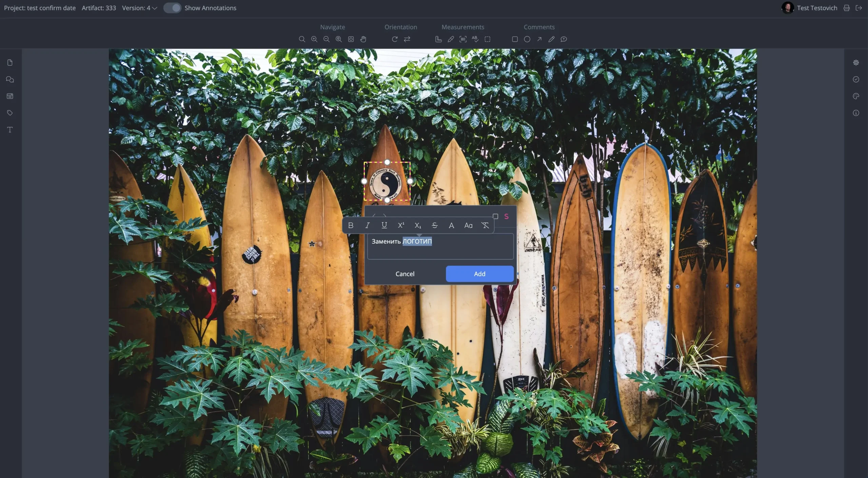The height and width of the screenshot is (478, 868).
Task: Select the zoom-to-point magnifier icon
Action: click(338, 39)
